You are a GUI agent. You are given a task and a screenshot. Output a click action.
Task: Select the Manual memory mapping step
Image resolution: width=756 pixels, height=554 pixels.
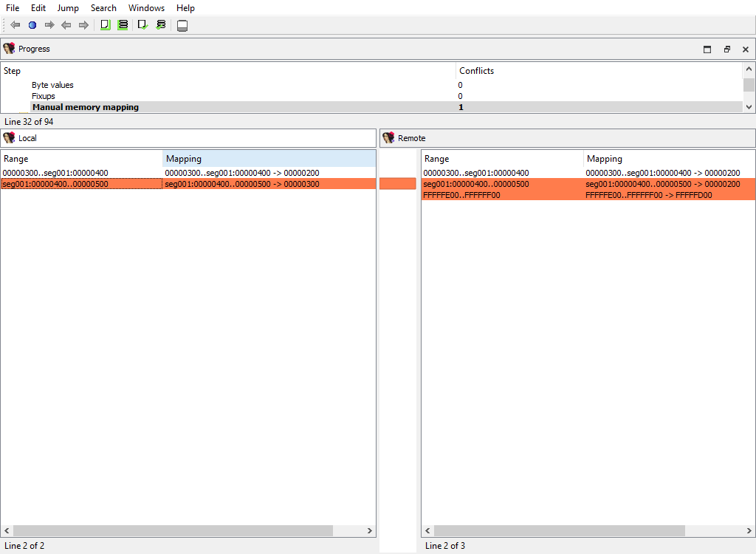[x=86, y=107]
